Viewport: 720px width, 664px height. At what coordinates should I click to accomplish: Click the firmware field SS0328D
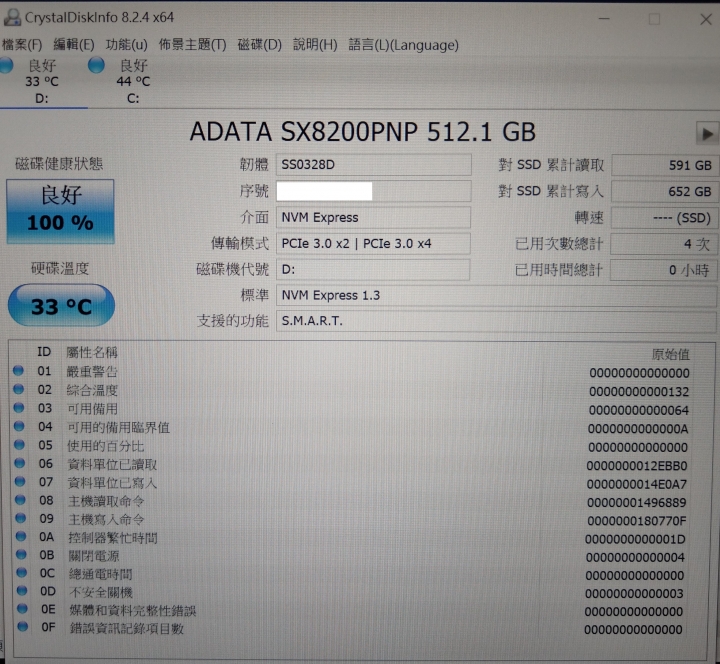click(x=373, y=164)
